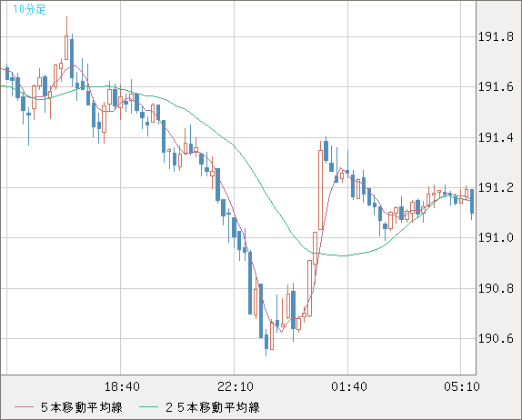Click the 5本移動平均線 legend label
522x420 pixels.
click(x=82, y=407)
